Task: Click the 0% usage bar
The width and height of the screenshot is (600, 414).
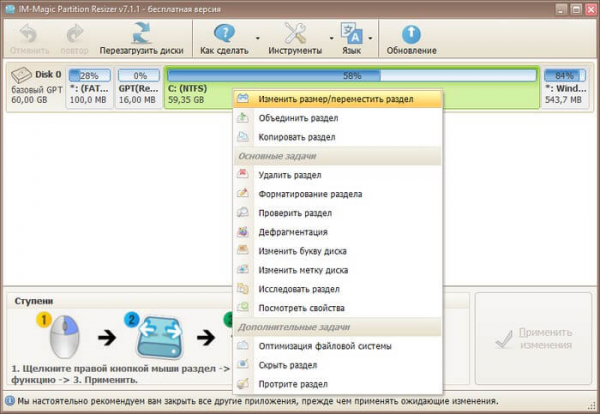Action: [139, 75]
